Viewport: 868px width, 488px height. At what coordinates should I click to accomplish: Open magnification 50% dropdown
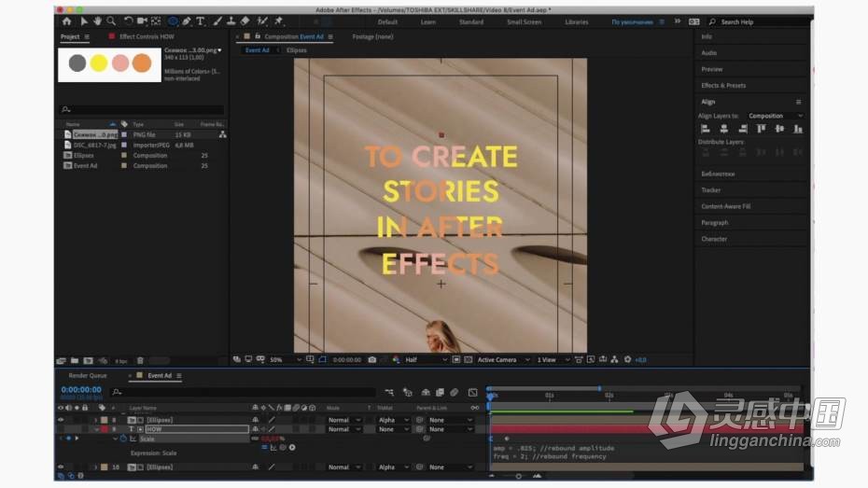tap(285, 359)
